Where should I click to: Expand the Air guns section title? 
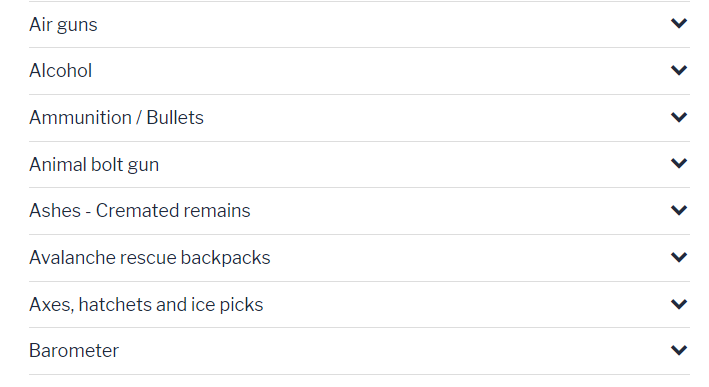(x=63, y=25)
